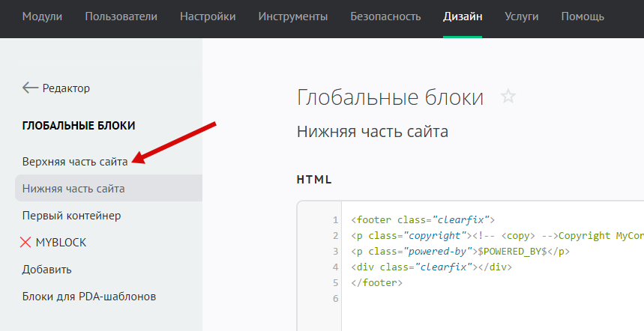Open the Инструменты menu
Image resolution: width=644 pixels, height=331 pixels.
293,16
